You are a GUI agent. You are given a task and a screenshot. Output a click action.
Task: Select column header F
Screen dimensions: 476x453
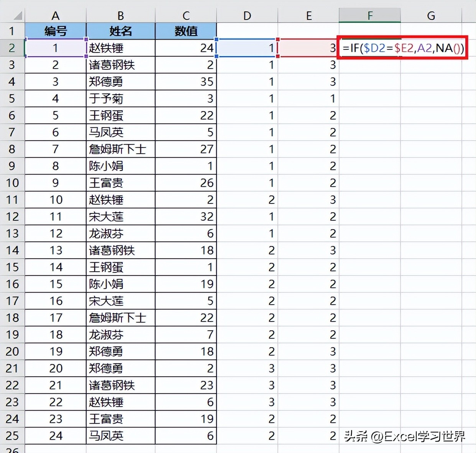point(369,15)
